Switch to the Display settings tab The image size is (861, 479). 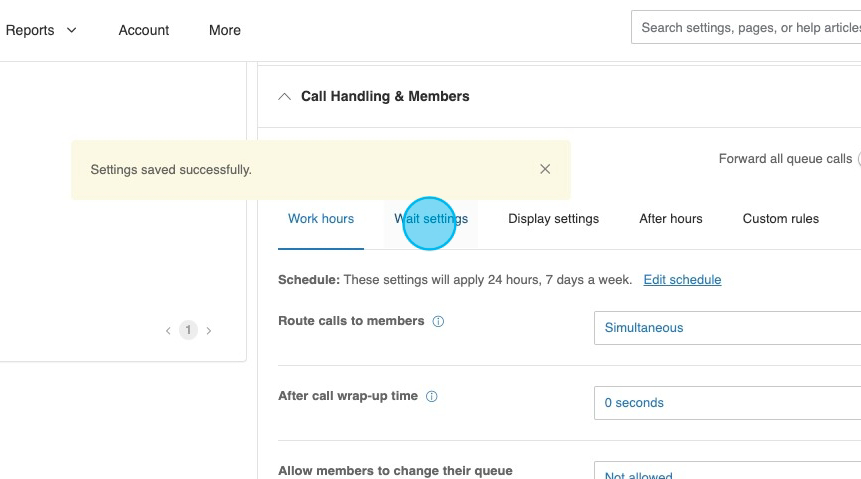coord(553,219)
